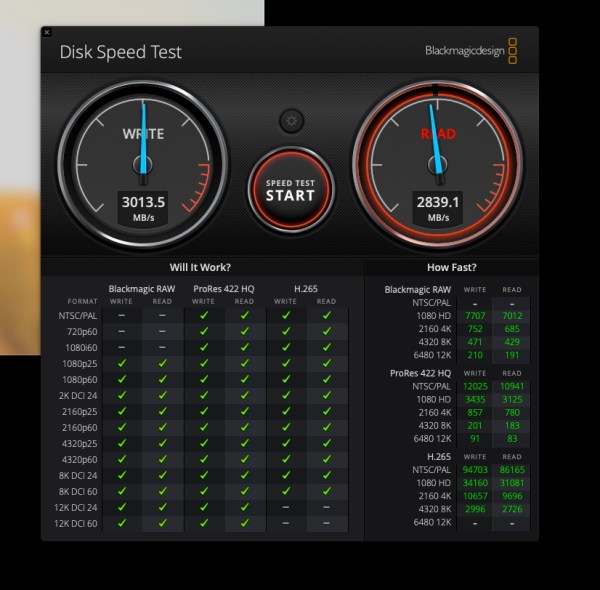Screen dimensions: 600x590
Task: Click H.265 NTSC/PAL write value 94703
Action: click(475, 467)
